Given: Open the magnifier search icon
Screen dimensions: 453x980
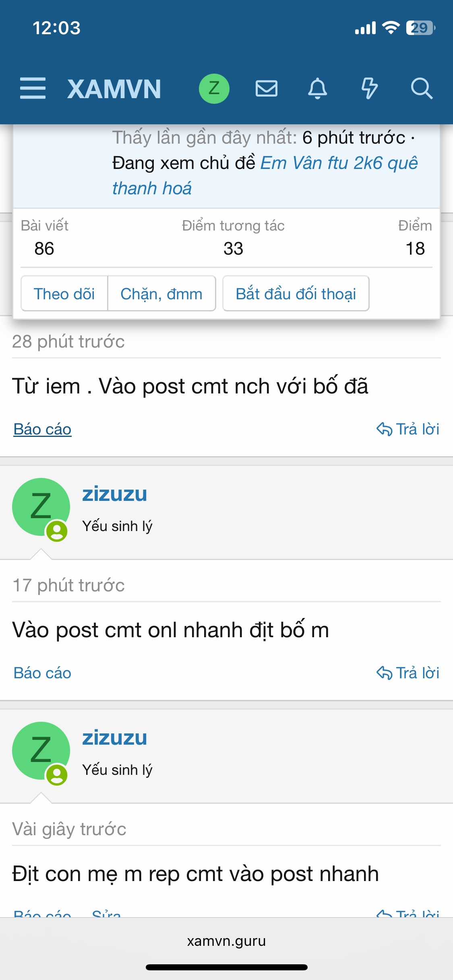Looking at the screenshot, I should point(422,89).
